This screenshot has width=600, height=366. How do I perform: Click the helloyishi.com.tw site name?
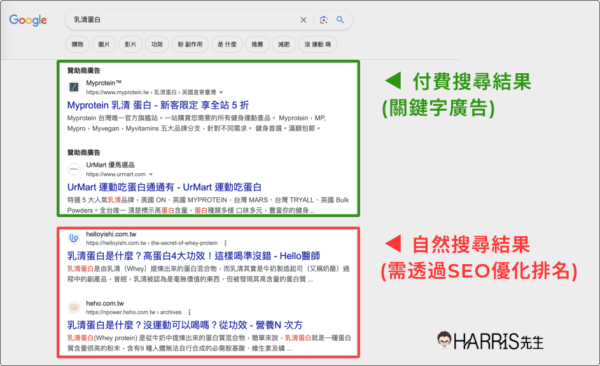(111, 234)
